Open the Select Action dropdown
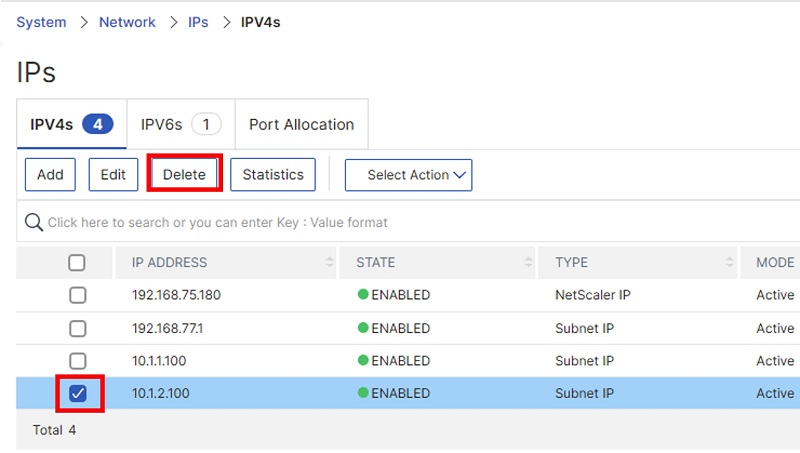Screen dimensions: 800x453 point(408,175)
